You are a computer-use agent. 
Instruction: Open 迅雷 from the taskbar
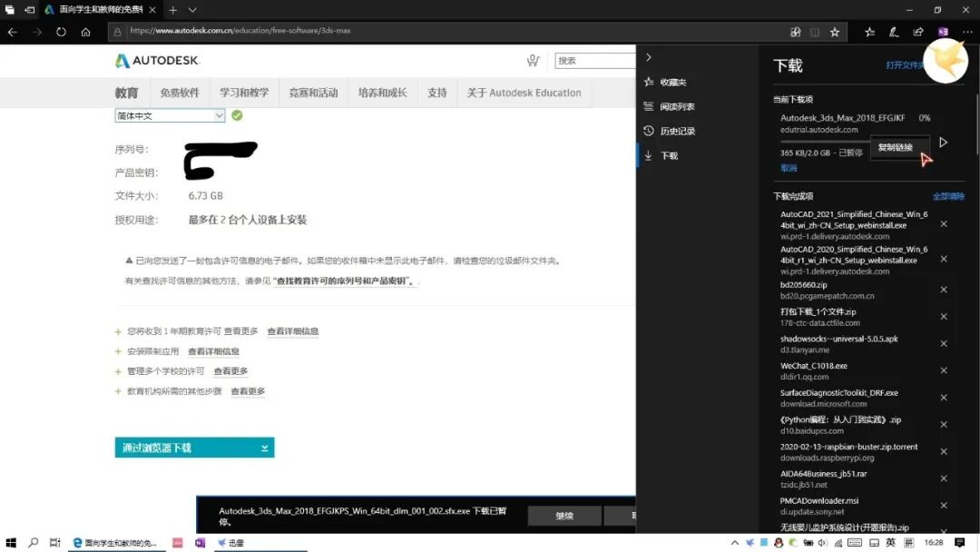tap(231, 543)
